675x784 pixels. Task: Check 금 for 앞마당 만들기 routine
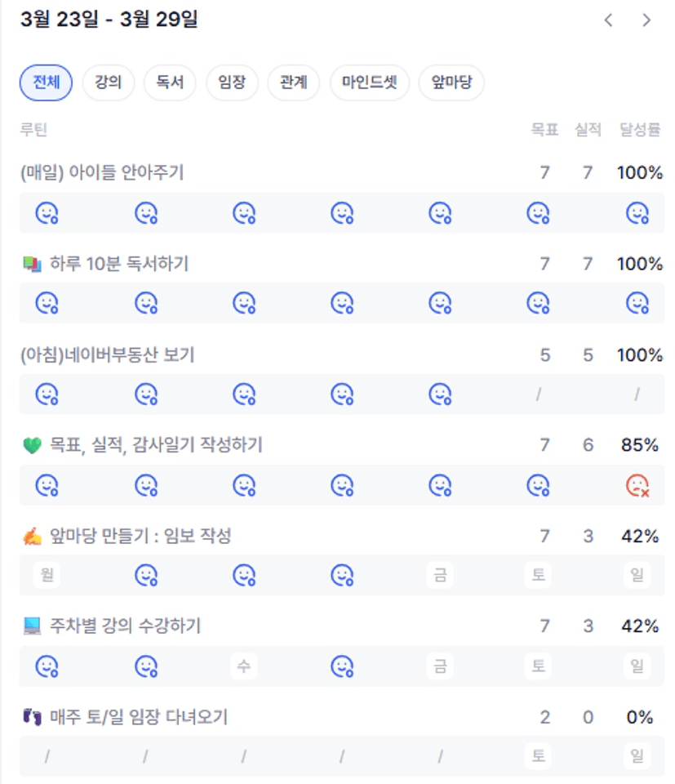[x=440, y=575]
